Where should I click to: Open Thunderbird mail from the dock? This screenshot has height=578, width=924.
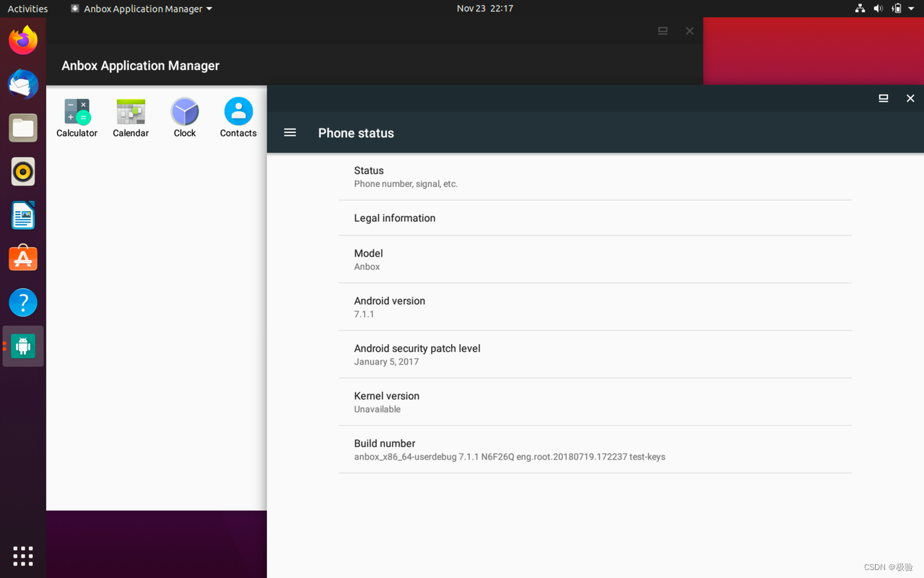tap(23, 85)
